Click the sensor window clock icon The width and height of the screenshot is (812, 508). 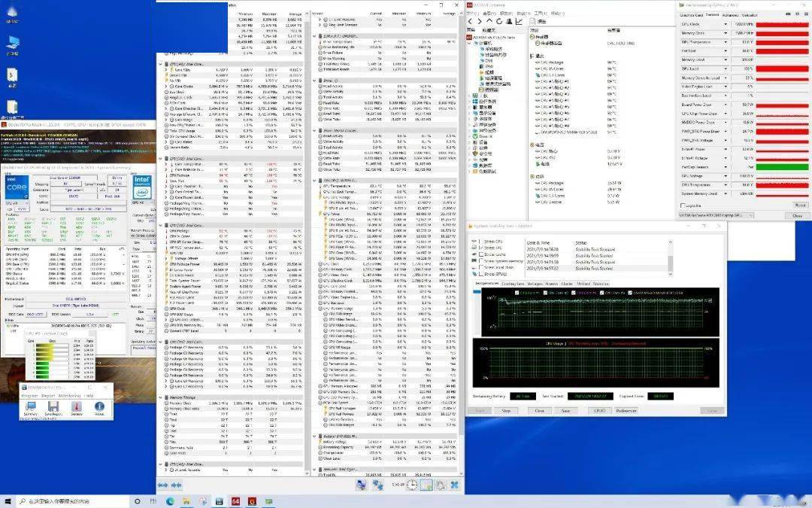click(412, 485)
